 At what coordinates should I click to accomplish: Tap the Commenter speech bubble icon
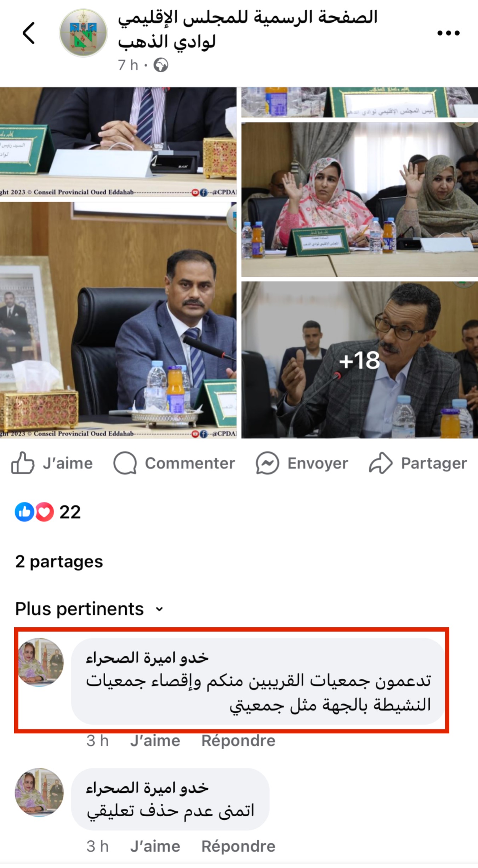(125, 463)
